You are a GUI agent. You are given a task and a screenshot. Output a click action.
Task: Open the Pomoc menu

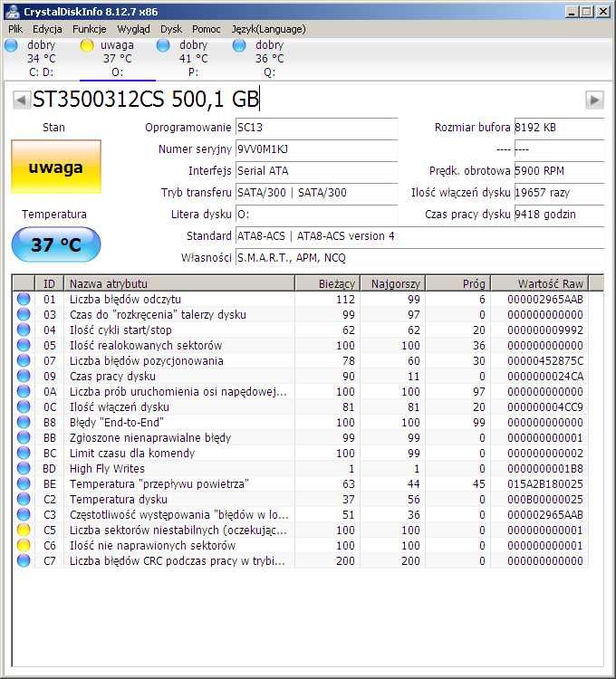(x=207, y=29)
